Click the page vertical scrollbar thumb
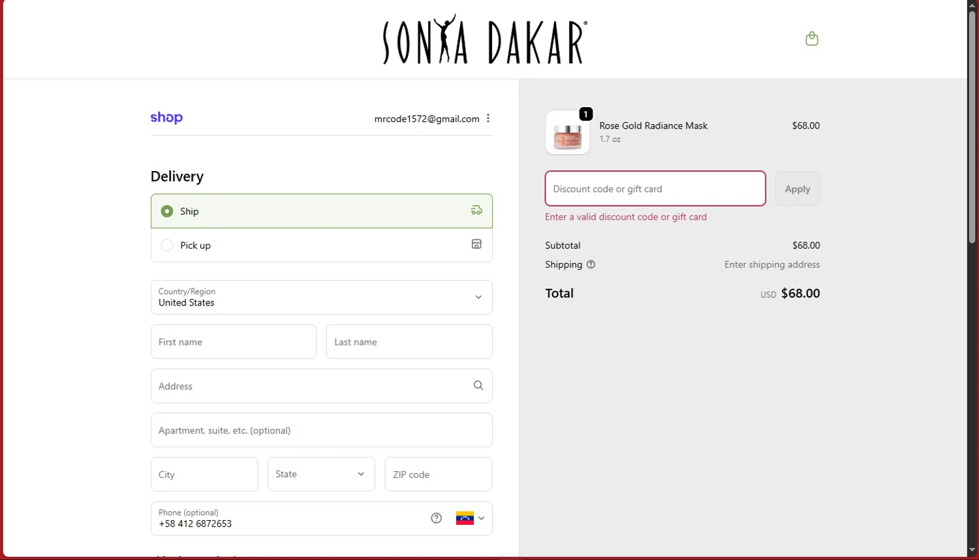The image size is (979, 560). click(972, 127)
